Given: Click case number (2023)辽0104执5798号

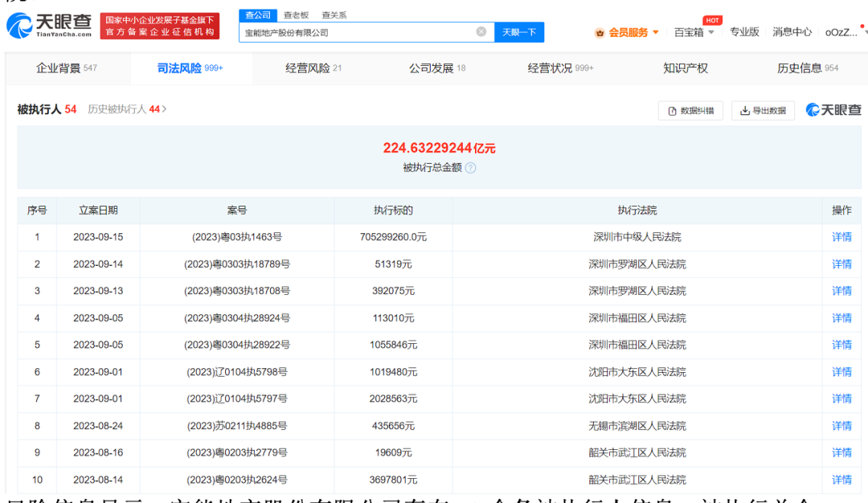Looking at the screenshot, I should click(237, 372).
